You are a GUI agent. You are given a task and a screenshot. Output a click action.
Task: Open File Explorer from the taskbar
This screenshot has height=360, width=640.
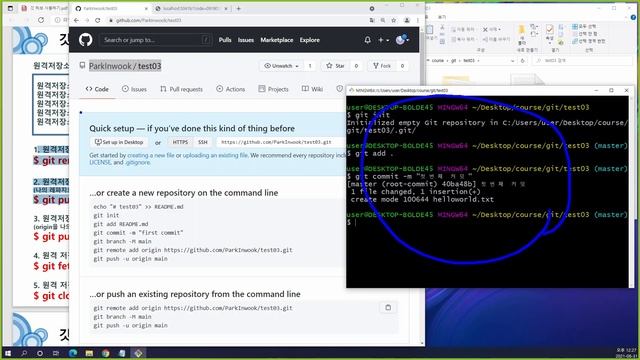[89, 353]
